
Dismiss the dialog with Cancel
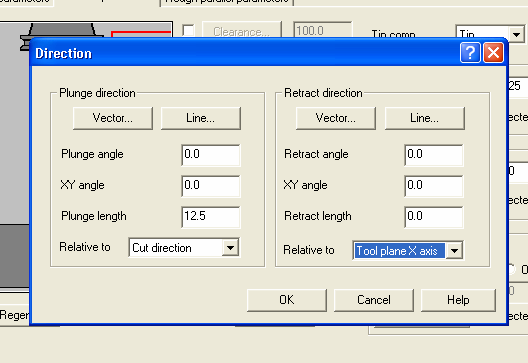[374, 300]
